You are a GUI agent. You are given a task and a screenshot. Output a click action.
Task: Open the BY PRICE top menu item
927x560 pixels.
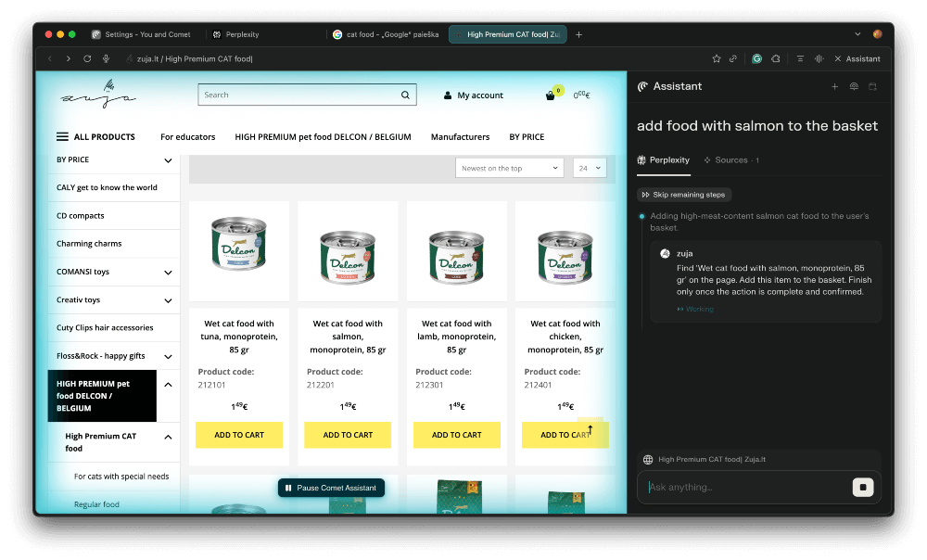pyautogui.click(x=527, y=136)
